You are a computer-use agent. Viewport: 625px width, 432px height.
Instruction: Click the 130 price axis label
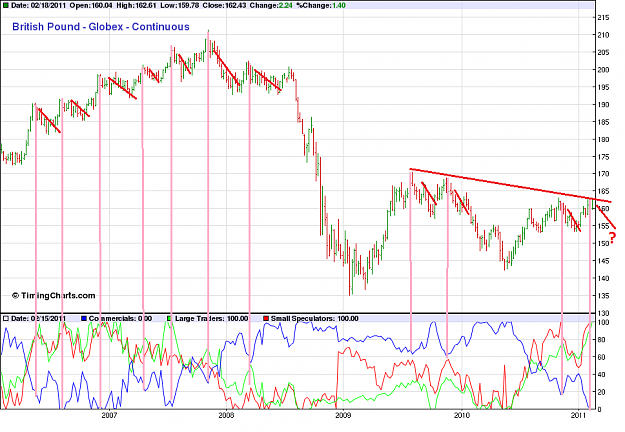point(603,313)
